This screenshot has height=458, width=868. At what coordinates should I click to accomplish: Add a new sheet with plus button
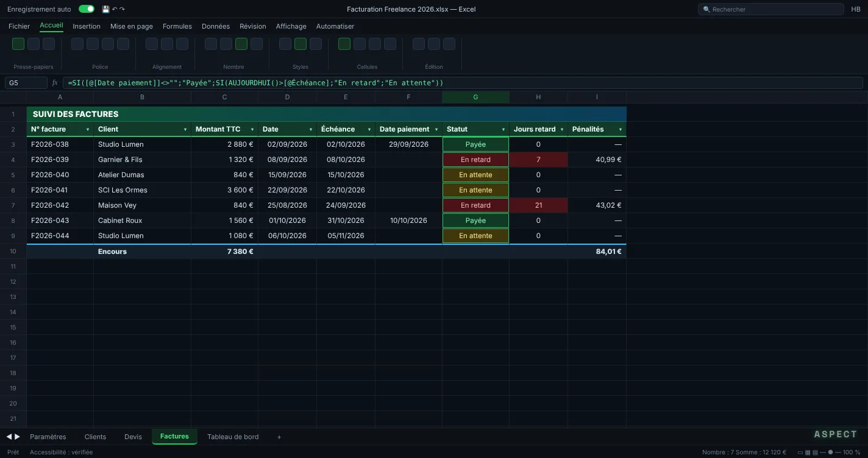[x=279, y=437]
